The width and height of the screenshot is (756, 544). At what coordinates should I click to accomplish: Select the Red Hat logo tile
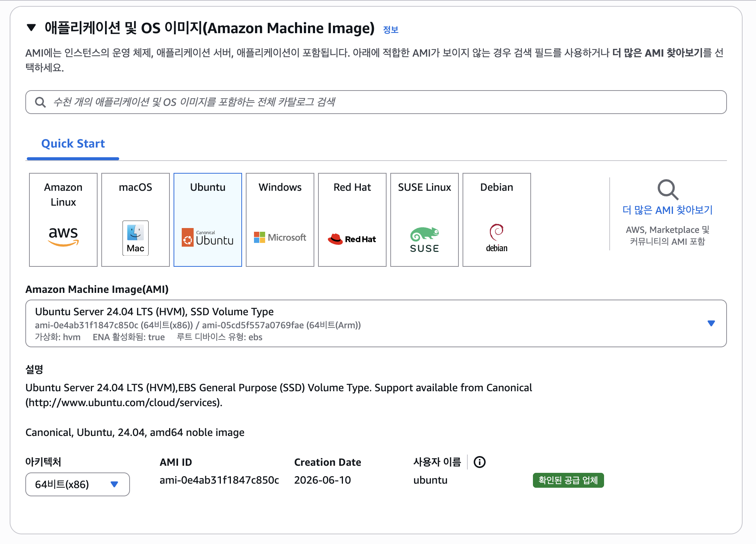coord(352,220)
